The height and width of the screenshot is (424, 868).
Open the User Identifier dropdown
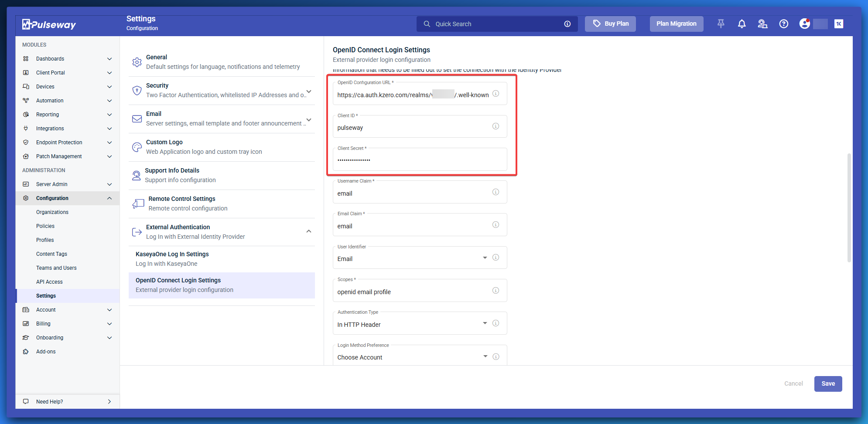[x=485, y=258]
